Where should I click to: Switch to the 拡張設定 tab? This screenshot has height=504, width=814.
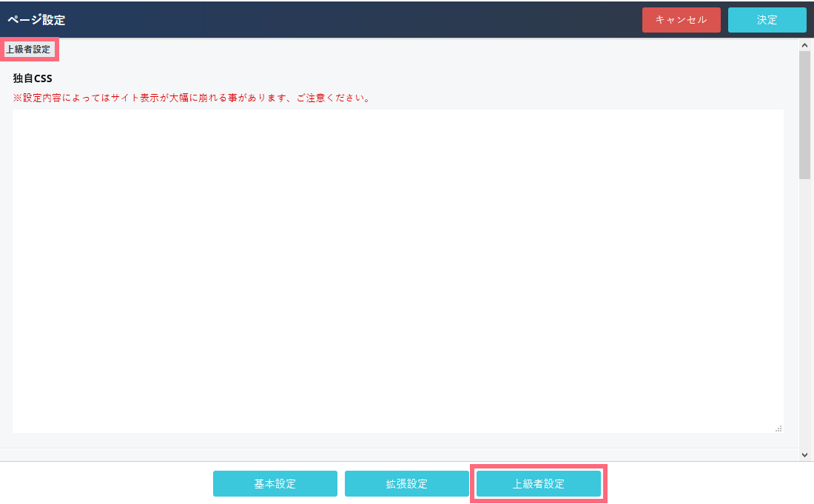click(406, 484)
